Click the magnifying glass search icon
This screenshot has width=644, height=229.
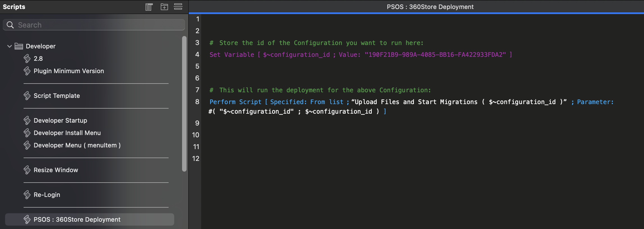[10, 25]
